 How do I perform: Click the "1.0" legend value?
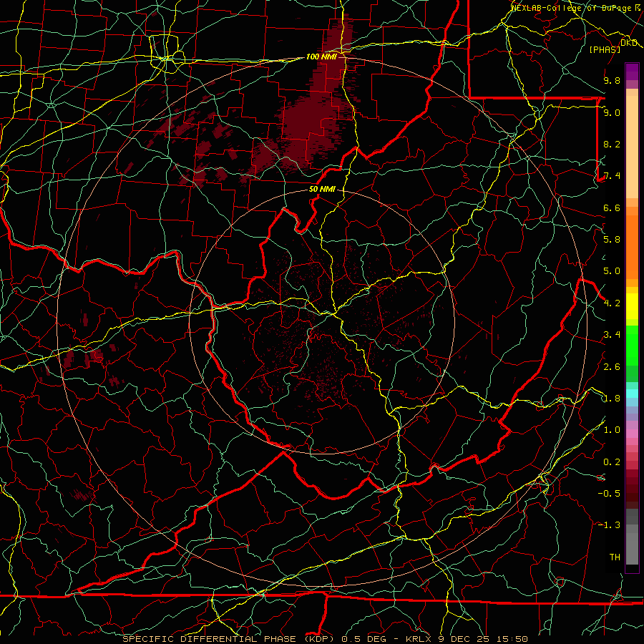pos(612,430)
